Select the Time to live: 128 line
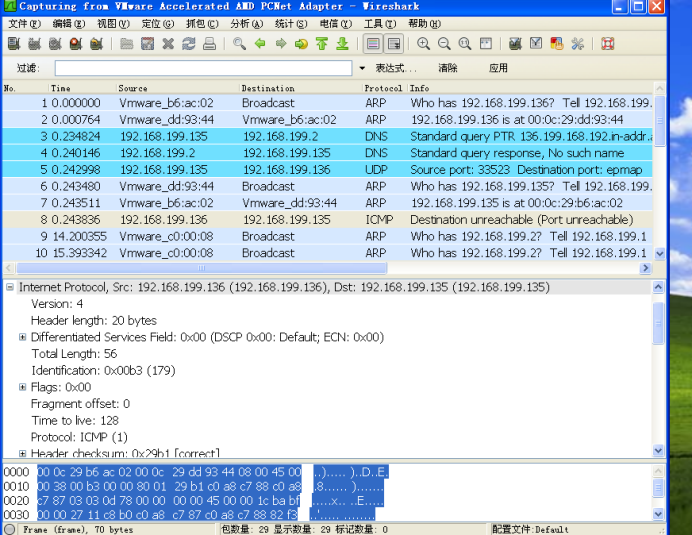This screenshot has width=692, height=535. coord(75,421)
